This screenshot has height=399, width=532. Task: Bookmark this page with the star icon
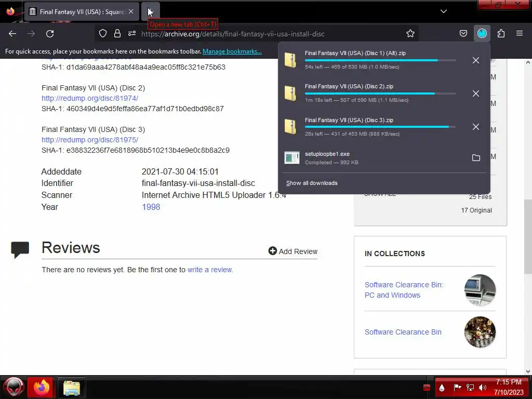(410, 34)
